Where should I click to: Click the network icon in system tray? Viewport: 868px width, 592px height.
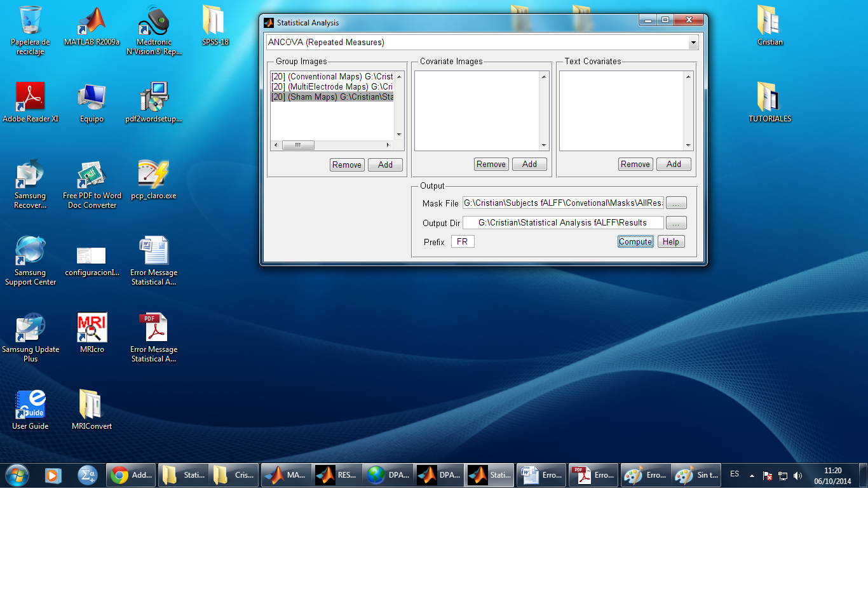coord(783,476)
